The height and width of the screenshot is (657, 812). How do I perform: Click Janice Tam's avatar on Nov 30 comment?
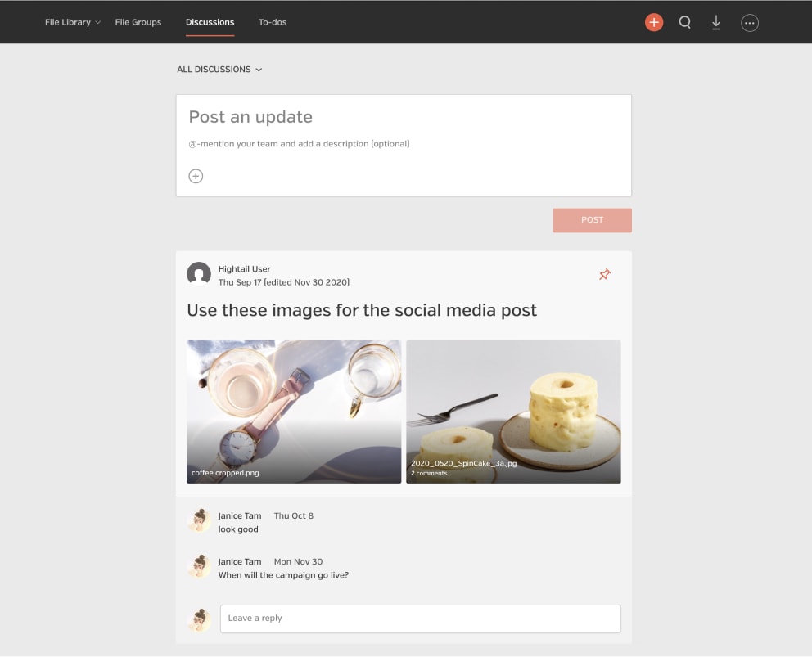[x=199, y=567]
